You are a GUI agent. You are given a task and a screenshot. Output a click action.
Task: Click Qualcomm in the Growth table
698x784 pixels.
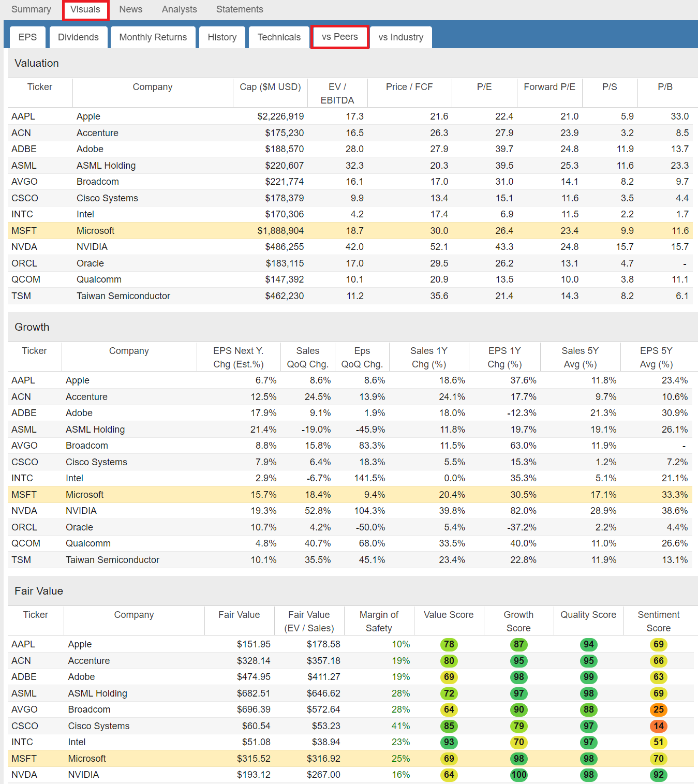(x=88, y=543)
